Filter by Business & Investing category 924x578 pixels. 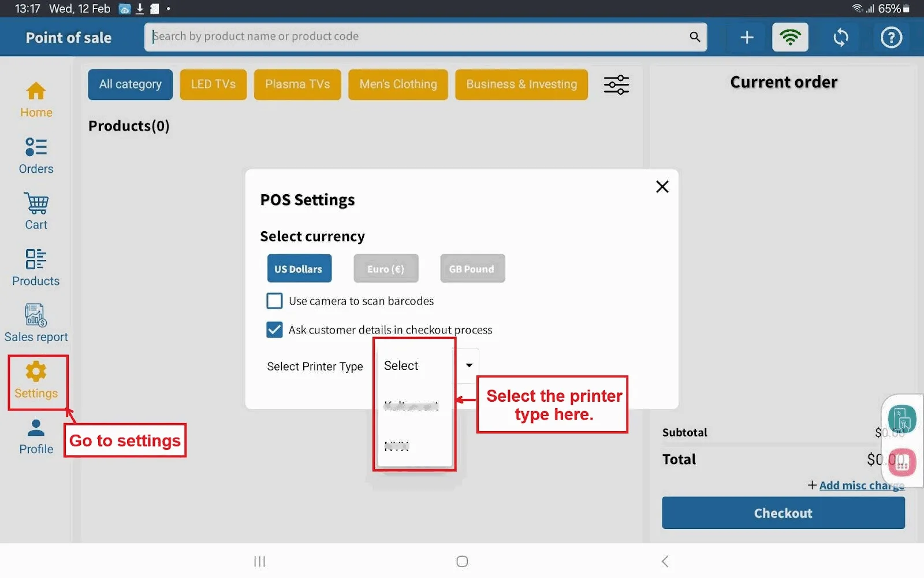coord(521,84)
